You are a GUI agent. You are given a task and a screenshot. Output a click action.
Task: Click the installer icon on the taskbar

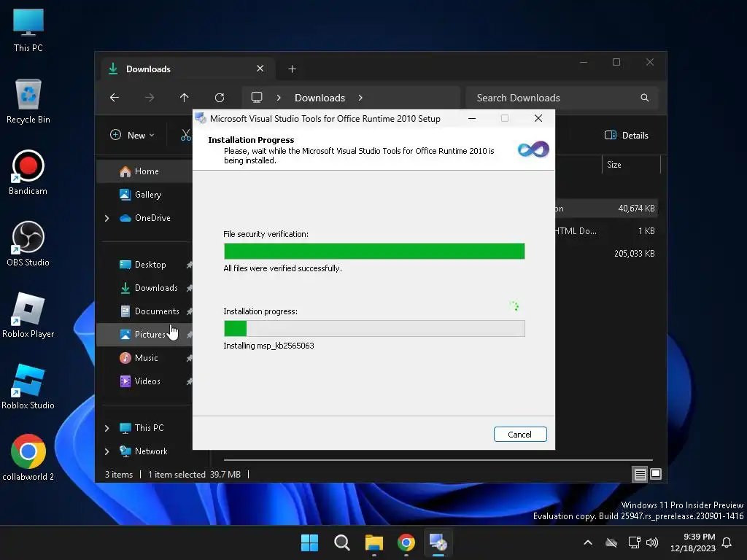[x=438, y=542]
